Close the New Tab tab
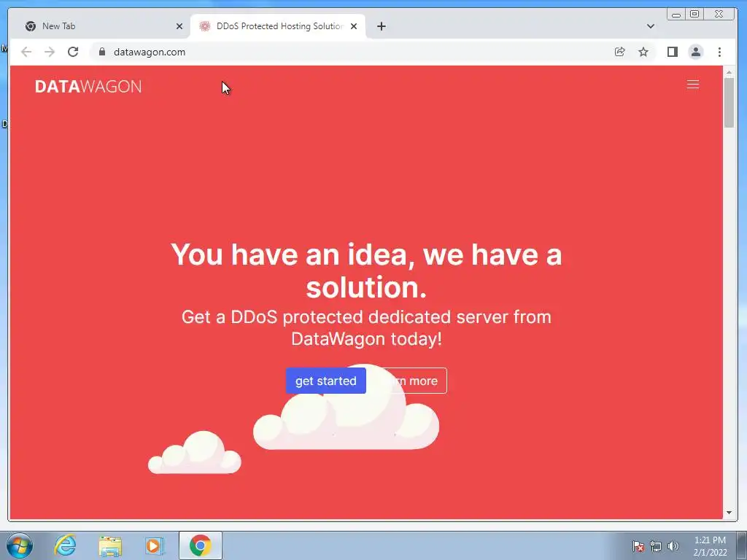747x560 pixels. pos(179,26)
